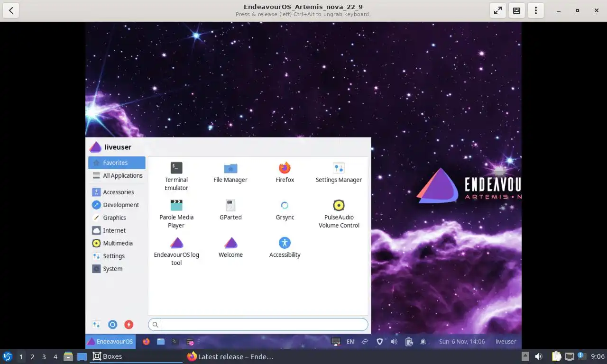Click the menu search field
Viewport: 607px width, 364px height.
click(x=258, y=325)
